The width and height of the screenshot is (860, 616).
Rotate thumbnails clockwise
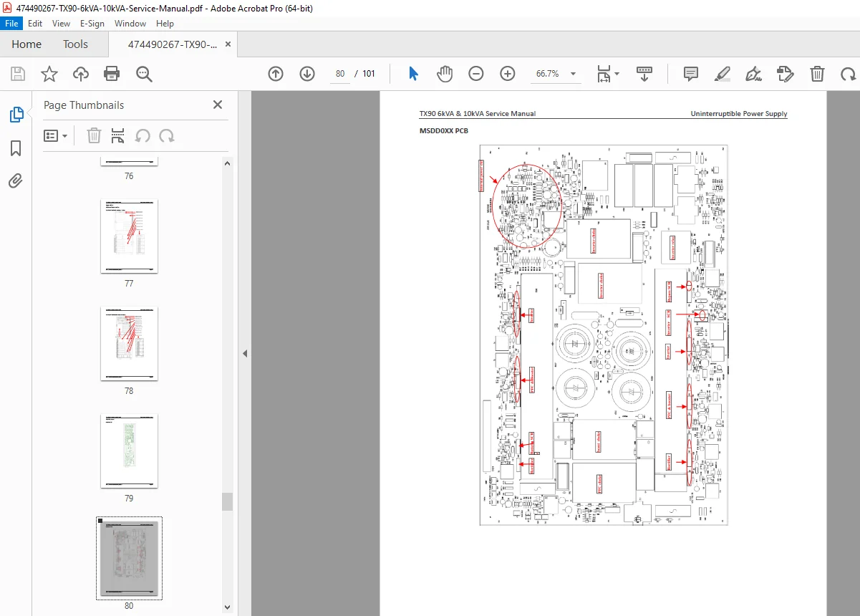pos(167,135)
